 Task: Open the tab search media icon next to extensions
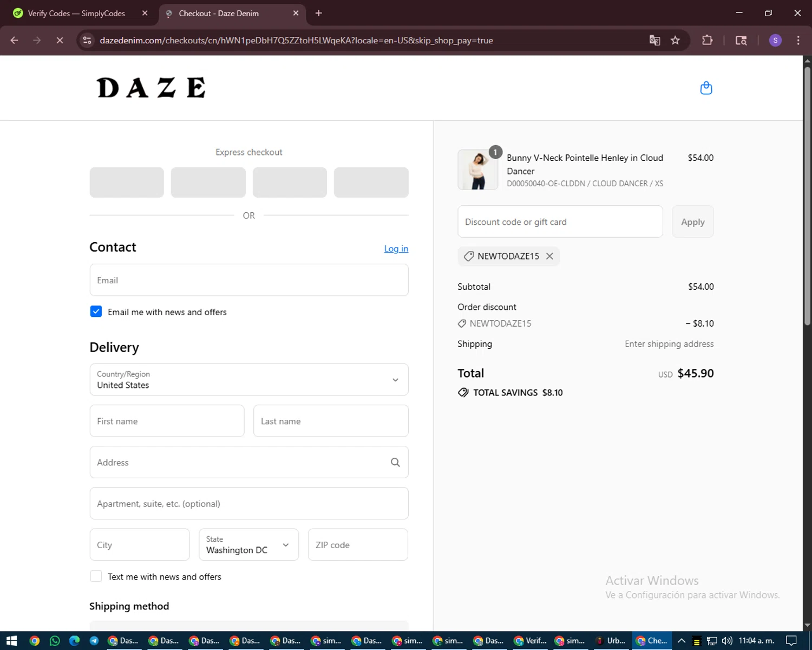pyautogui.click(x=741, y=40)
